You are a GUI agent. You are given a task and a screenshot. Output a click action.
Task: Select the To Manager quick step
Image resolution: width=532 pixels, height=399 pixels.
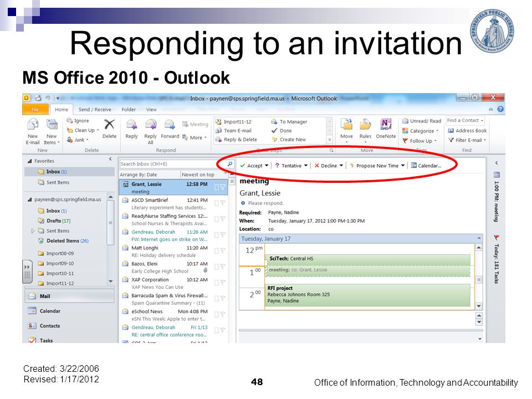coord(289,122)
